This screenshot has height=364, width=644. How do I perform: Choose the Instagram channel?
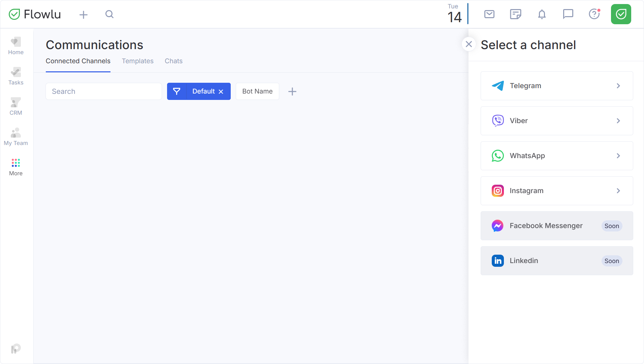click(557, 191)
